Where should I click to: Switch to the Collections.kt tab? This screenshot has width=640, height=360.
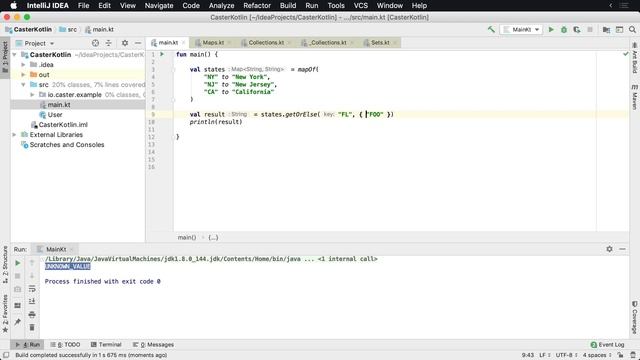pos(266,42)
